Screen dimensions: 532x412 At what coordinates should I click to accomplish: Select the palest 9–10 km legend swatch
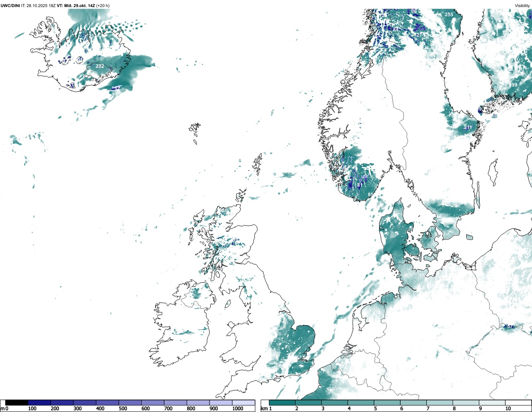tap(492, 402)
